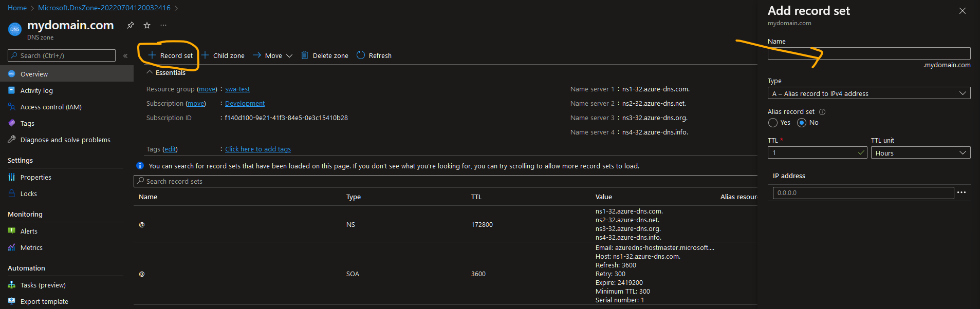Open Overview in the sidebar
Screen dimensions: 980x309
(x=67, y=74)
